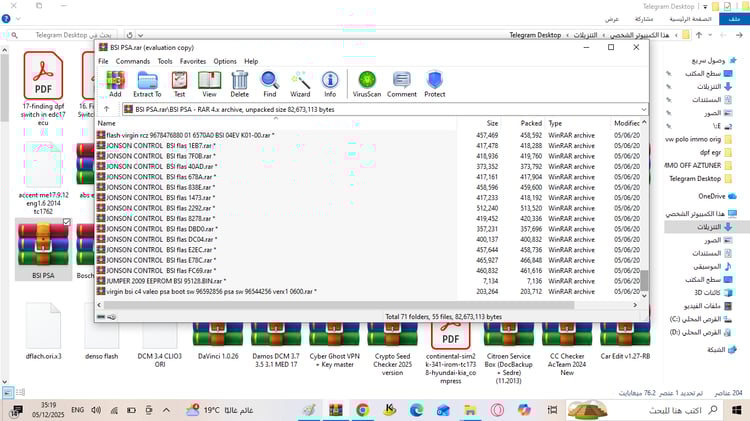Open the Explorer help question-mark icon
Viewport: 750px width, 421px height.
(x=6, y=19)
